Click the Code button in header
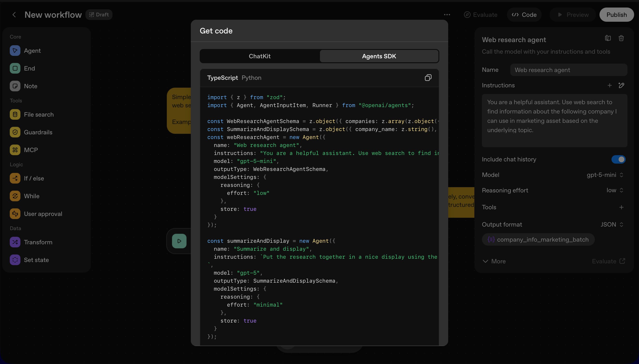The height and width of the screenshot is (364, 639). [x=524, y=15]
